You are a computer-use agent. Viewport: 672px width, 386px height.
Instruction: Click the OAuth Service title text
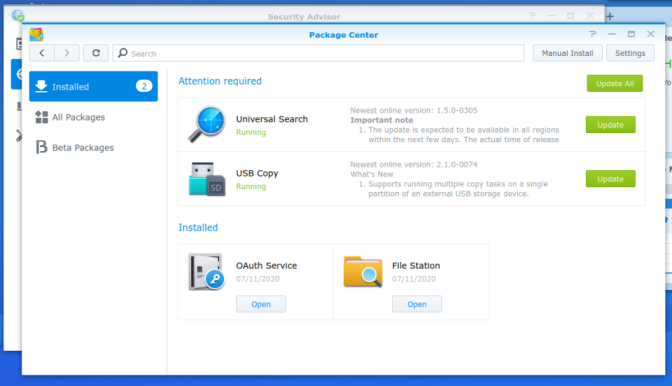pos(266,266)
